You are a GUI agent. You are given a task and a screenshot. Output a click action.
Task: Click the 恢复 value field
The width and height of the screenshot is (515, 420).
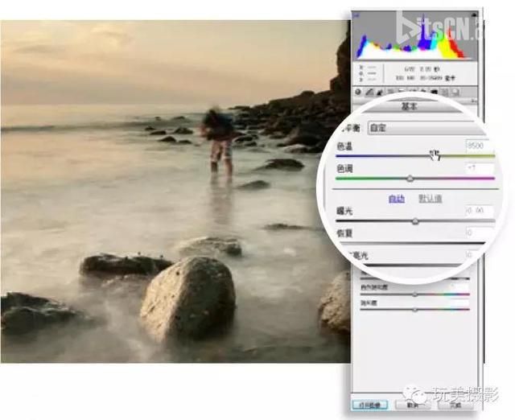point(478,233)
